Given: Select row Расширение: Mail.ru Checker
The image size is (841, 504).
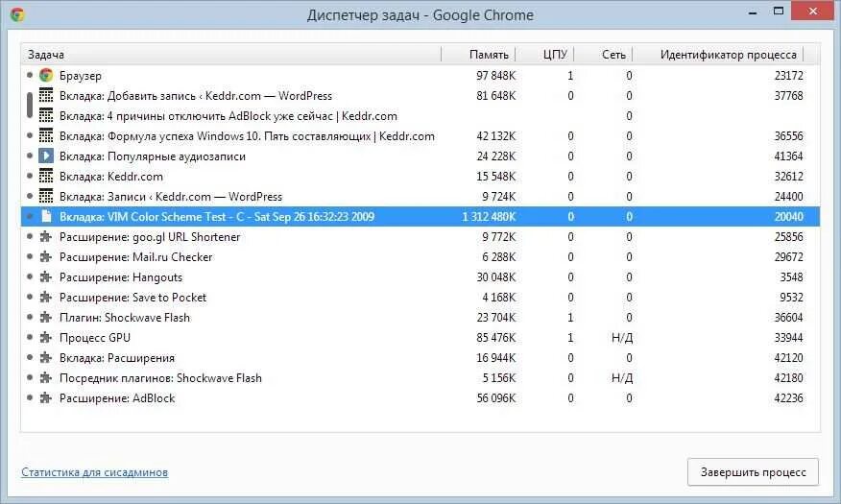Looking at the screenshot, I should [420, 257].
